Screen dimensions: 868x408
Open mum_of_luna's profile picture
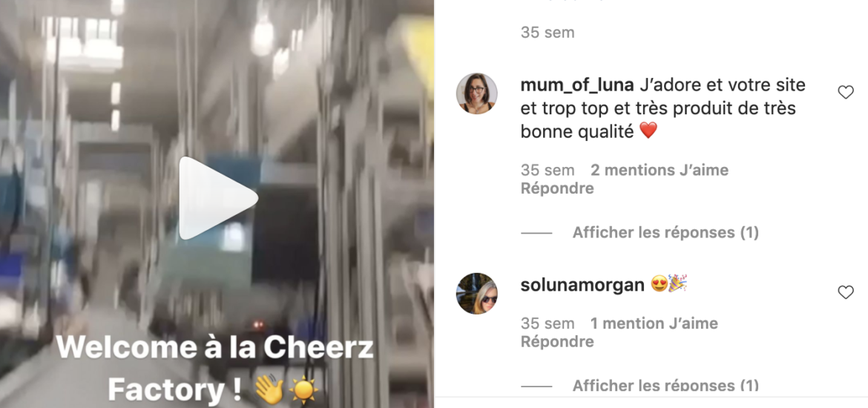click(x=476, y=93)
